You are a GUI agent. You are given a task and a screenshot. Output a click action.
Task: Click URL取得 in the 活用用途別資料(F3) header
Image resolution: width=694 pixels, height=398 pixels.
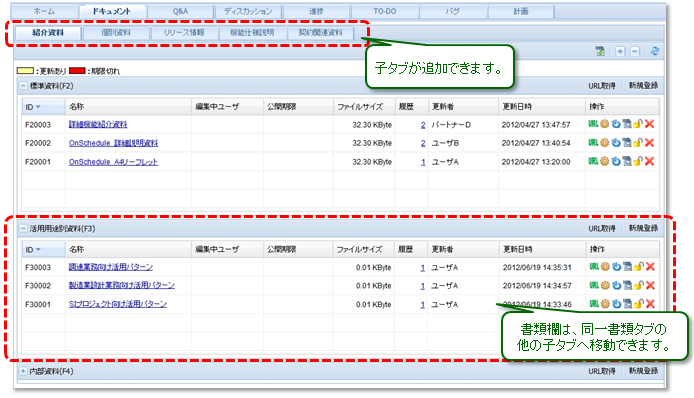(601, 228)
